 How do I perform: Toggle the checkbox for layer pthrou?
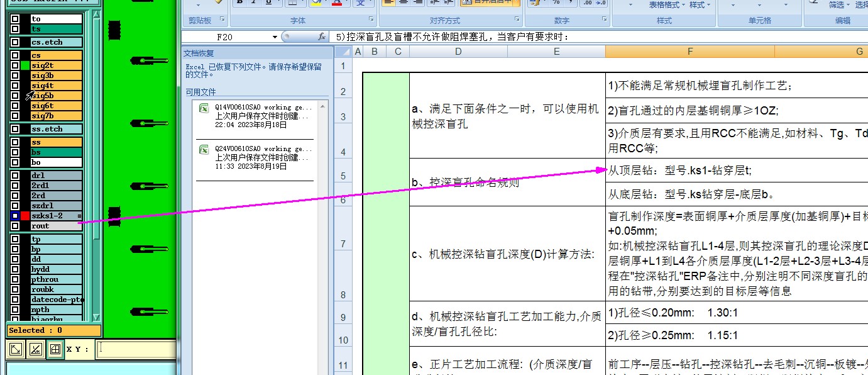[15, 279]
